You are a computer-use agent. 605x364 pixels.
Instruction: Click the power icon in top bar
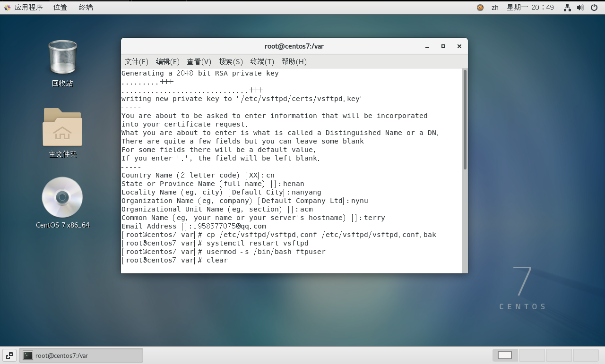point(594,8)
